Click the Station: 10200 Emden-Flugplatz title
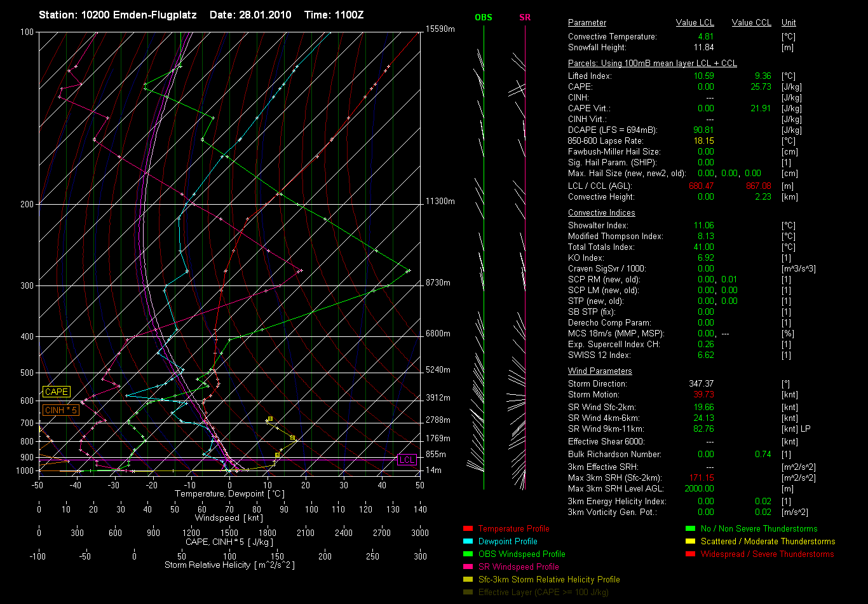868x604 pixels. (x=118, y=14)
